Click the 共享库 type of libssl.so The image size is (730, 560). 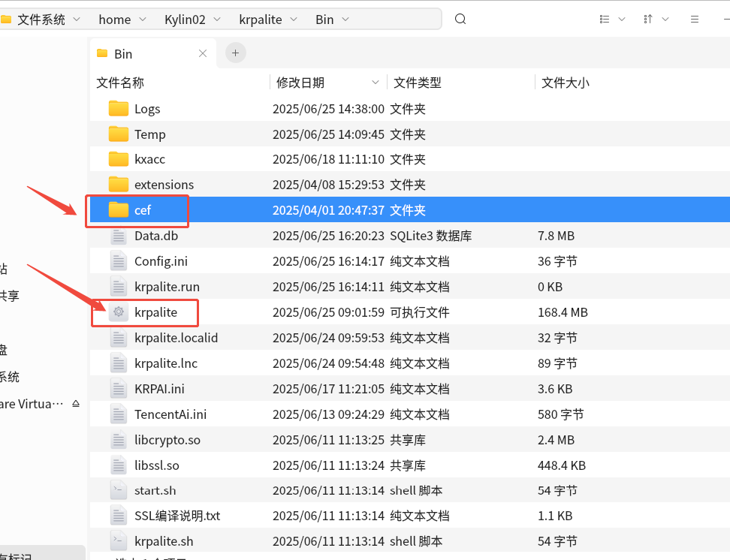(407, 465)
